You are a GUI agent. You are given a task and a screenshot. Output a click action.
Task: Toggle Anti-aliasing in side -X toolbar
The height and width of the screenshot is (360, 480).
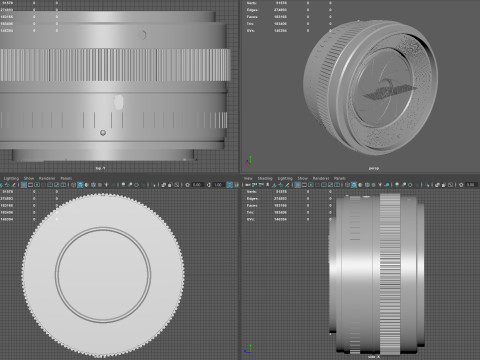[410, 184]
